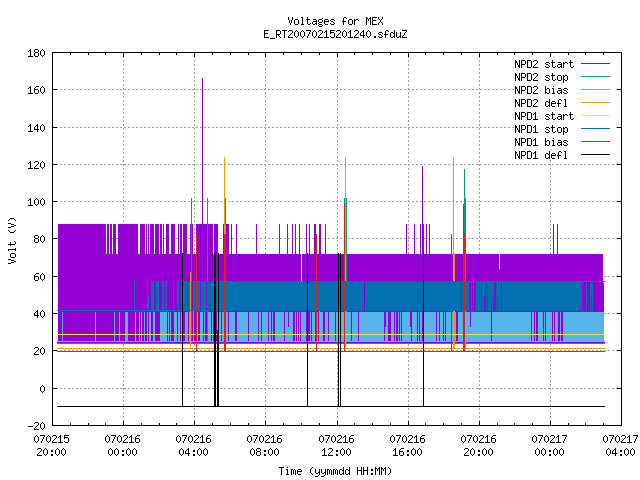Click the 140 tick label on y-axis
This screenshot has height=480, width=640.
[36, 128]
